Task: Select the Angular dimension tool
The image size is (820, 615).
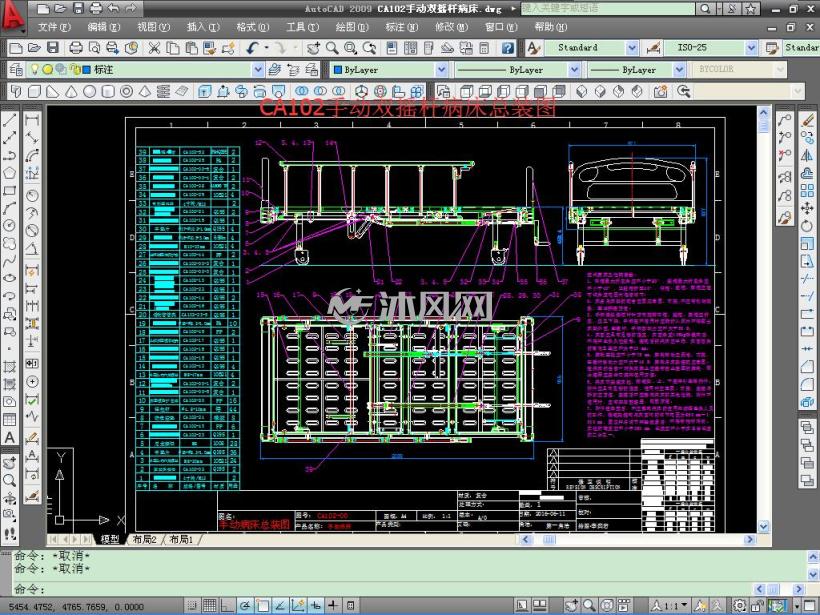Action: pyautogui.click(x=32, y=248)
